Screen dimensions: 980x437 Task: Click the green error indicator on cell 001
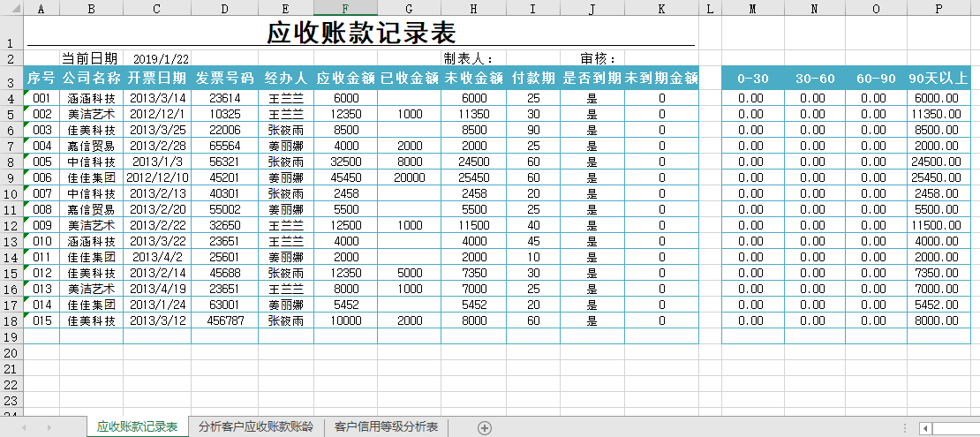[27, 94]
